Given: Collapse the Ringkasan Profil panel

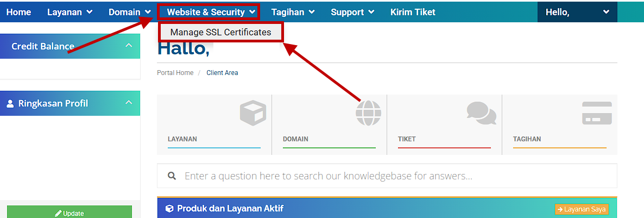Looking at the screenshot, I should 129,102.
